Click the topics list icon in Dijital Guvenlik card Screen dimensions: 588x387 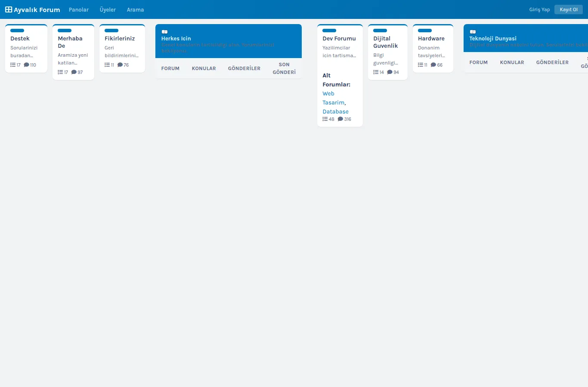point(376,72)
